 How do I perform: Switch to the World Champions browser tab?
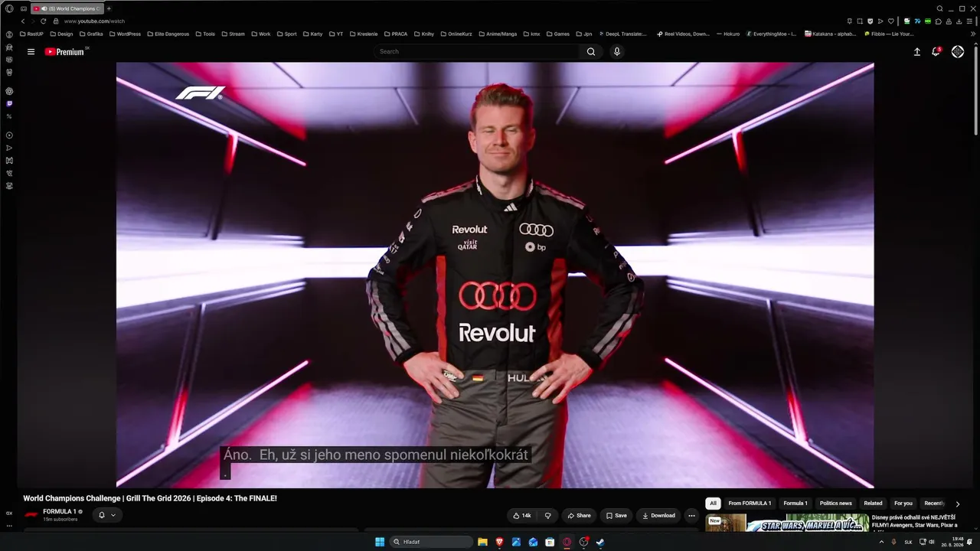(67, 8)
